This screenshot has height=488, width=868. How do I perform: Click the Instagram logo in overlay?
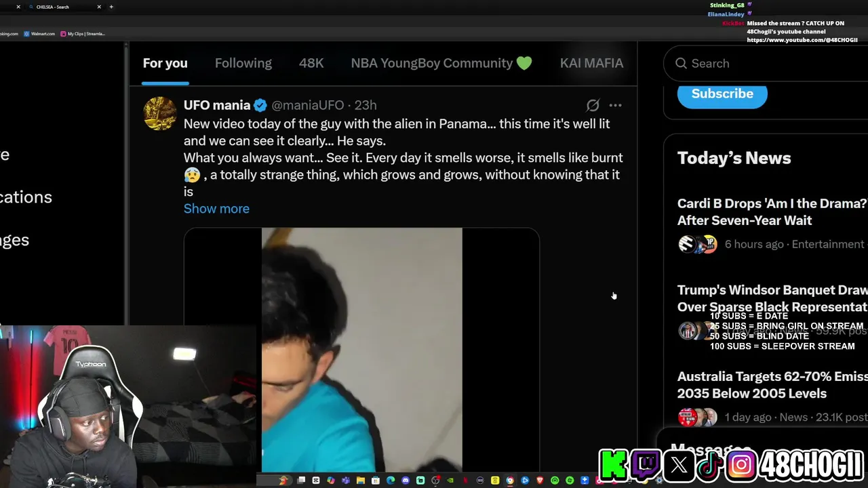[741, 465]
